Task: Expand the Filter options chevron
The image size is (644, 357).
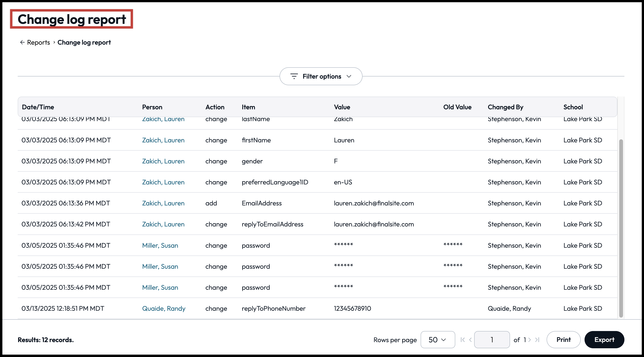Action: 349,76
